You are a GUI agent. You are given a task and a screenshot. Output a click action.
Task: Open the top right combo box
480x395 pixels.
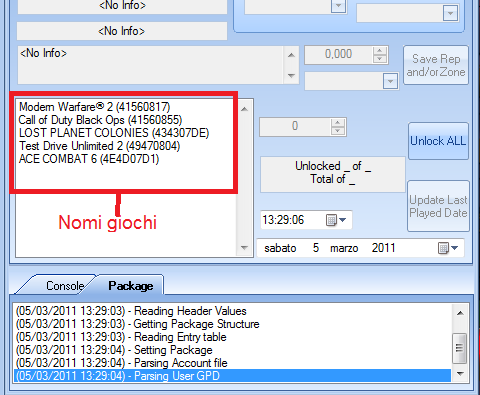point(450,13)
